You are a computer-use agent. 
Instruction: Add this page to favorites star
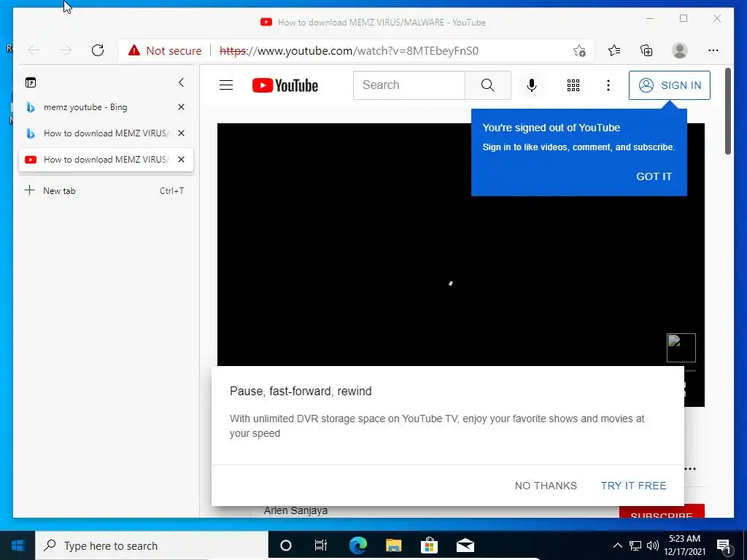[579, 50]
